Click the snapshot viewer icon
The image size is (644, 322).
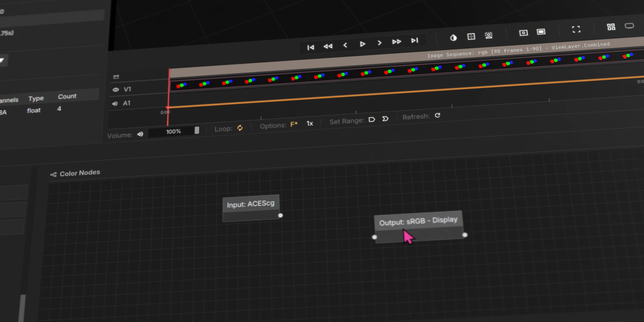point(523,33)
